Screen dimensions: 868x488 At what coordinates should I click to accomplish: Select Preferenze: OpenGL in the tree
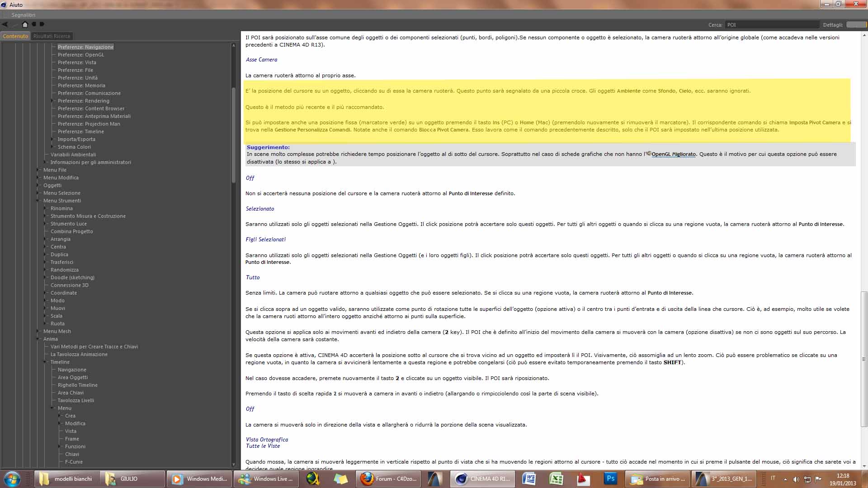80,55
